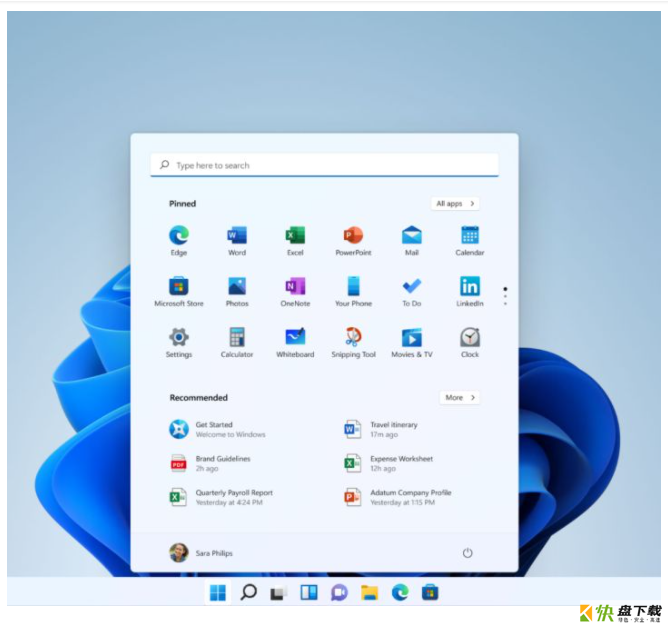The height and width of the screenshot is (631, 668).
Task: Click the pinned apps page indicator dots
Action: [505, 296]
